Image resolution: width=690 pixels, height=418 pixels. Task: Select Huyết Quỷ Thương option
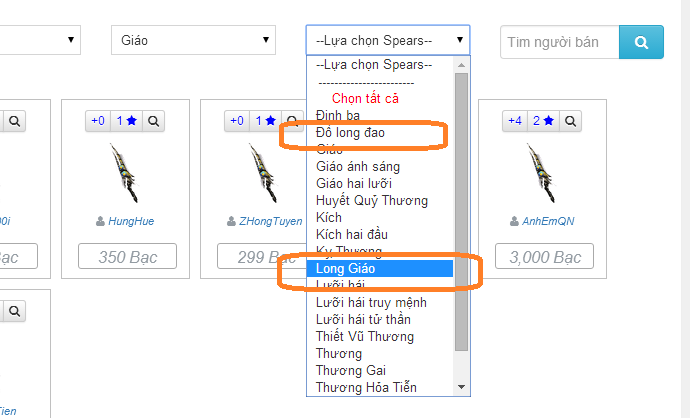click(x=365, y=200)
